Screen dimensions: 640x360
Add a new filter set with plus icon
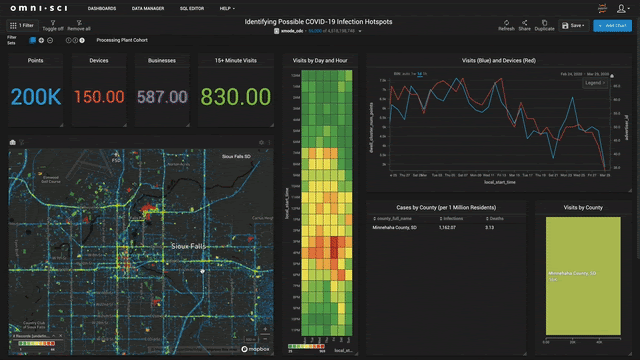coord(41,40)
